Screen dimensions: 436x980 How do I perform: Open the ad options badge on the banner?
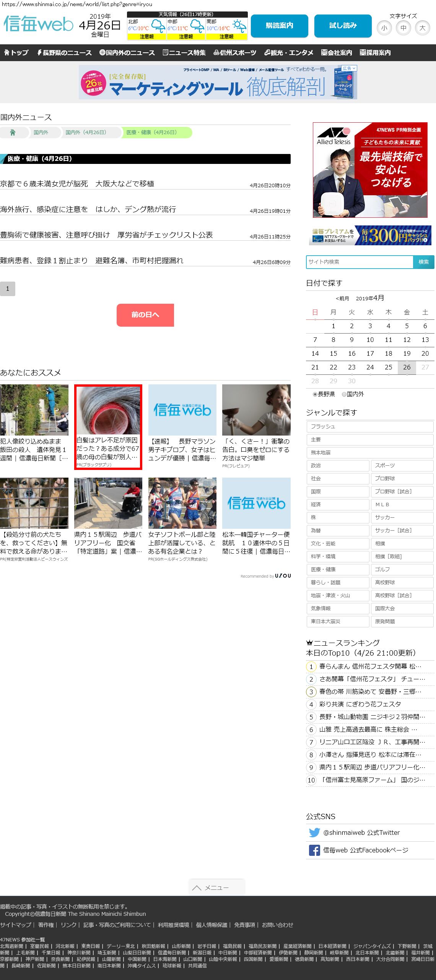click(349, 68)
